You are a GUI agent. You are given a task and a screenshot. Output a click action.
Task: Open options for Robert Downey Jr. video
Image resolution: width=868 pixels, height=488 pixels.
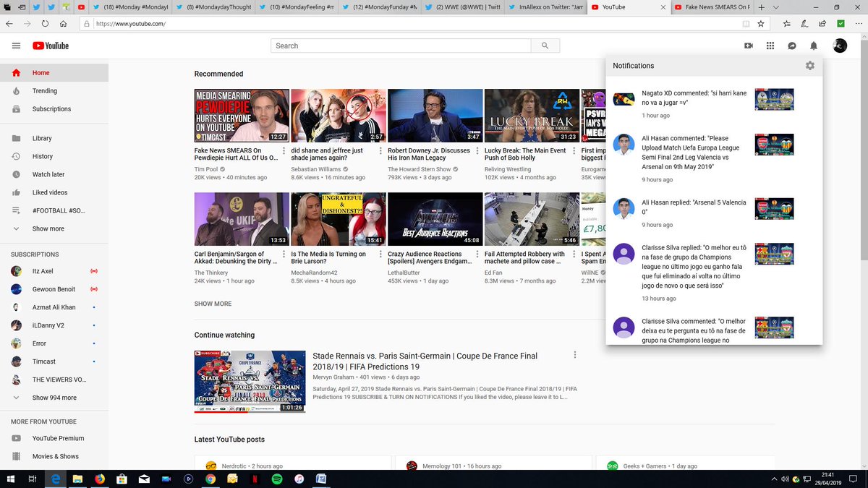click(477, 151)
